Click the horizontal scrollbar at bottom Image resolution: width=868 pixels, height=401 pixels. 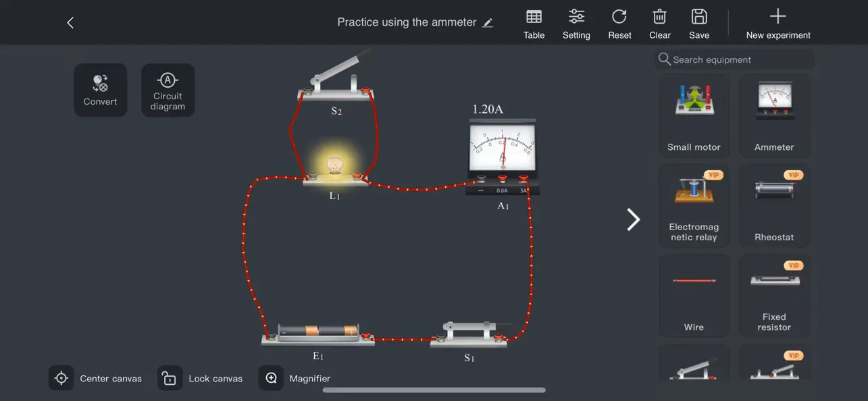point(434,390)
